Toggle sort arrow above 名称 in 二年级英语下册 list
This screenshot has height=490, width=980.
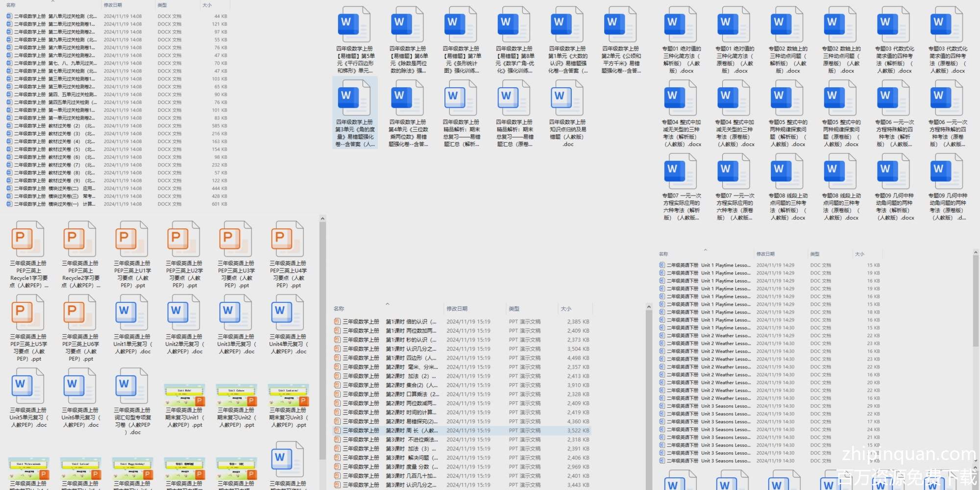pyautogui.click(x=705, y=250)
